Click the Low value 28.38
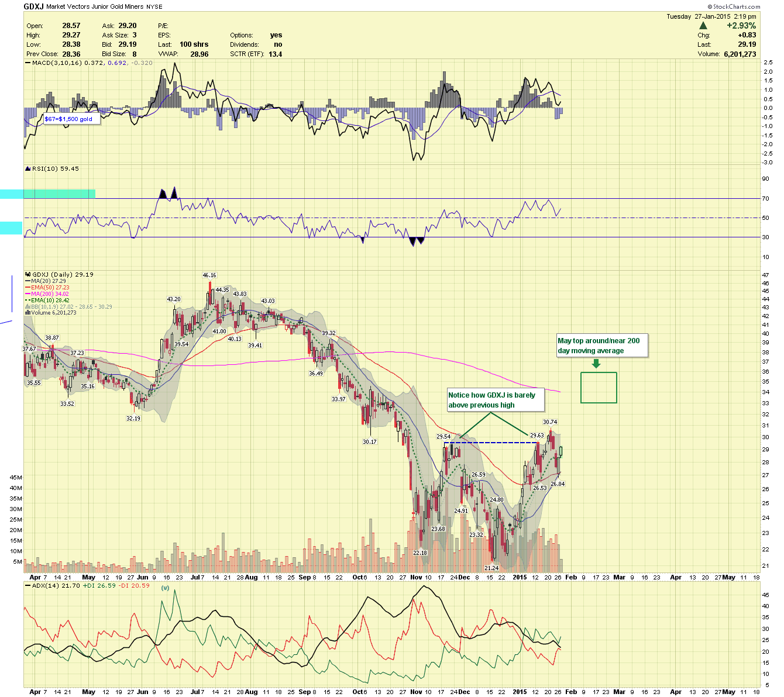Screen dimensions: 784x697 click(71, 44)
